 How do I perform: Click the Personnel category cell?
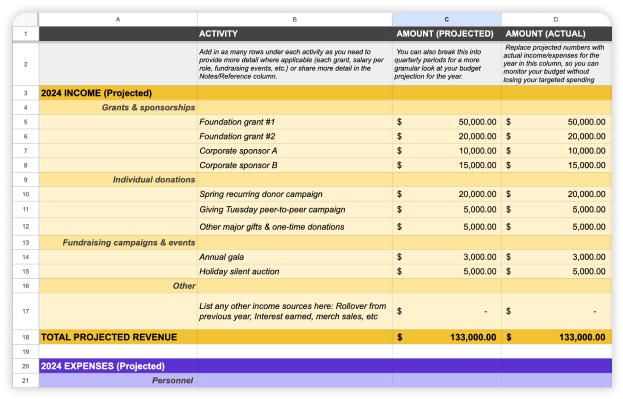click(118, 380)
